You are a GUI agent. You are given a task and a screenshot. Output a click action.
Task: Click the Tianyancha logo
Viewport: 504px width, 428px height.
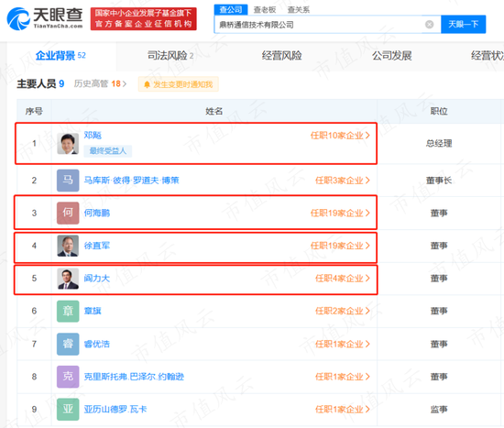45,18
